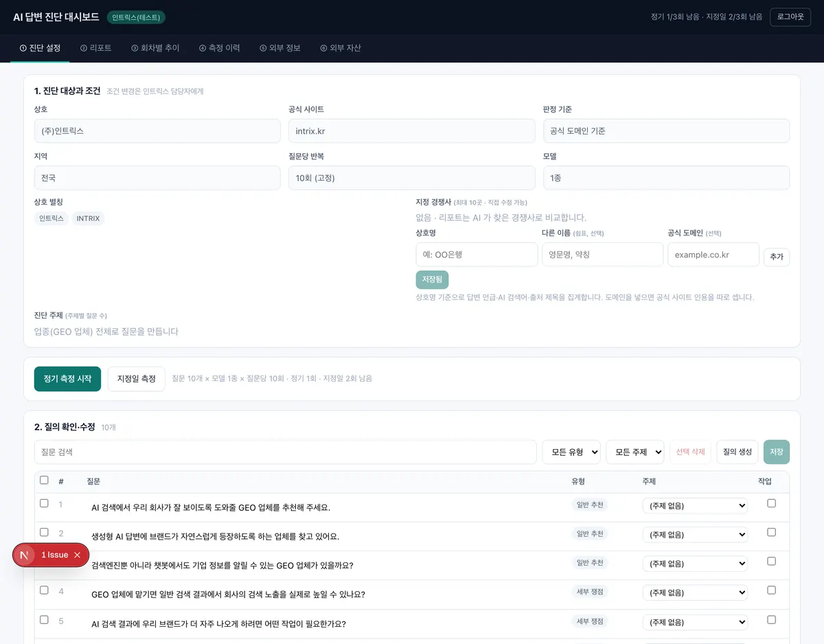The height and width of the screenshot is (644, 824).
Task: Open the 주제 dropdown for question 3
Action: tap(695, 563)
